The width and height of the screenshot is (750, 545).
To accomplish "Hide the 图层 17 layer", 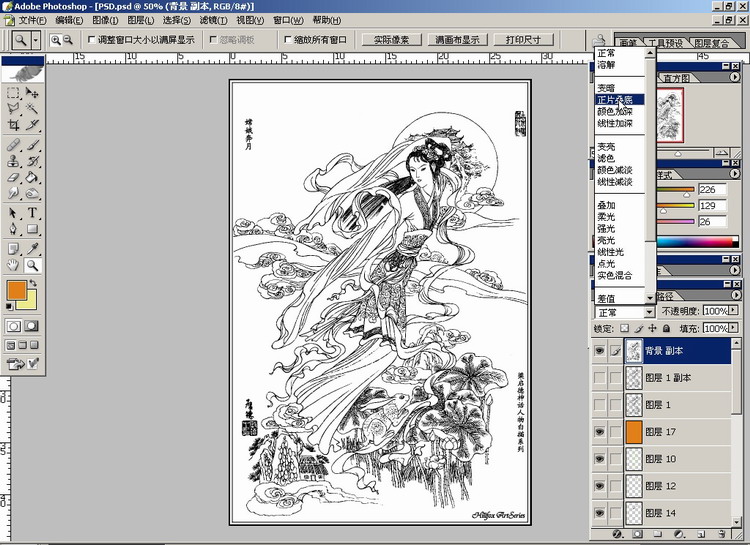I will (x=599, y=432).
